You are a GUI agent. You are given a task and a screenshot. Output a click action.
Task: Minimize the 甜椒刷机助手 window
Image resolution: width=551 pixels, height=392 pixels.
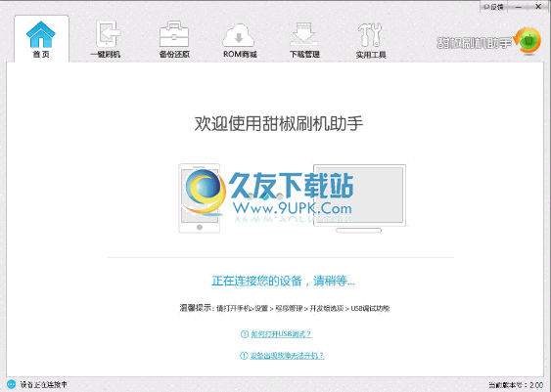[x=520, y=7]
